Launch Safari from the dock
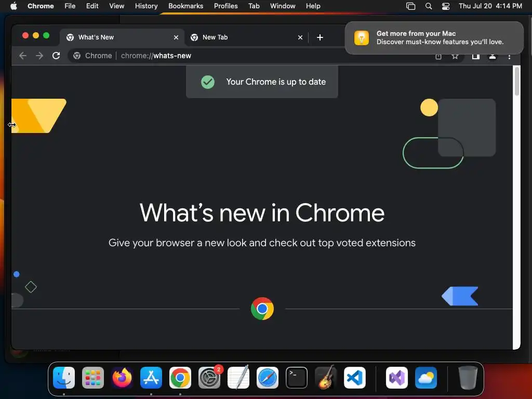Viewport: 532px width, 399px height. click(x=268, y=378)
